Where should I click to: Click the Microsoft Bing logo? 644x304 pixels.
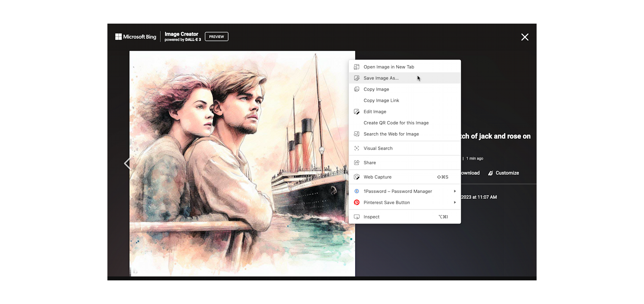pos(136,37)
